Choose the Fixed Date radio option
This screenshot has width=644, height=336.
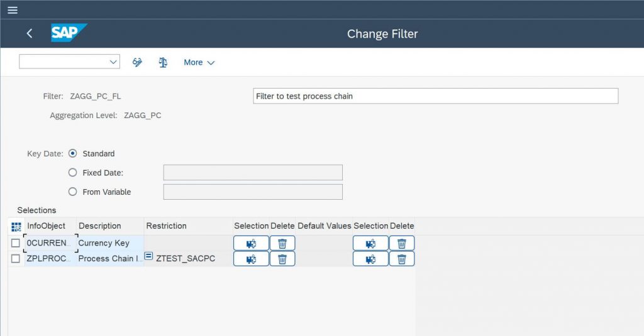73,173
